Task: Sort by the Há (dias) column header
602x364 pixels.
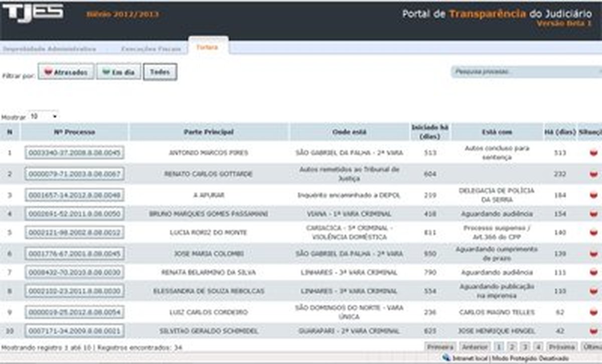Action: pyautogui.click(x=560, y=132)
